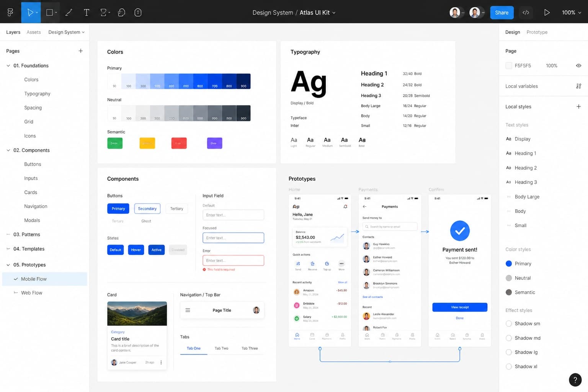
Task: Click the bell icon in Home prototype
Action: tap(345, 206)
